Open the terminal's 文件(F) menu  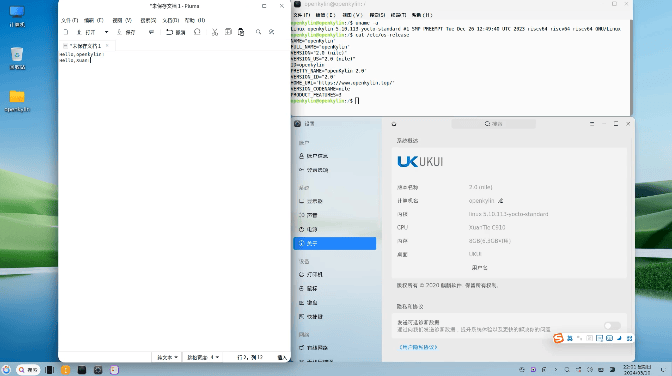tap(302, 15)
